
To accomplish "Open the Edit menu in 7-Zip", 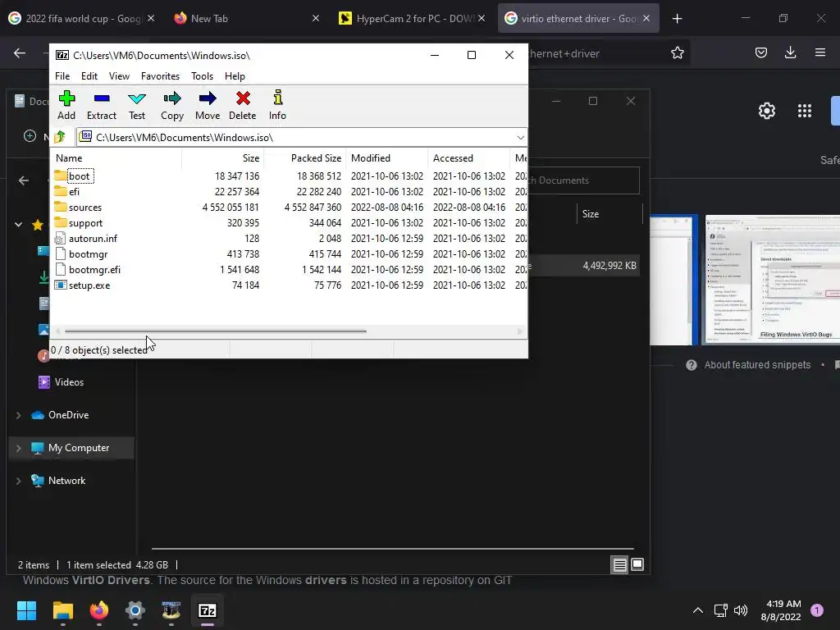I will [x=89, y=76].
